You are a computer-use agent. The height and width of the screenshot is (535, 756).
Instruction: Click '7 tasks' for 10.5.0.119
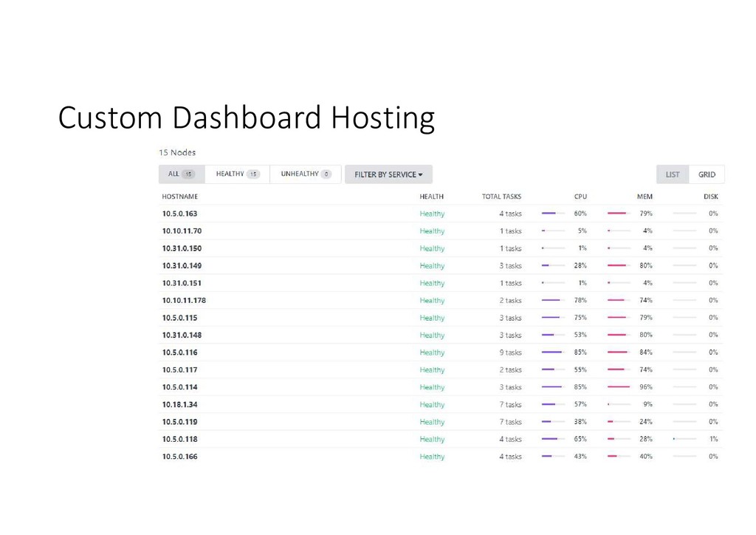(x=511, y=422)
